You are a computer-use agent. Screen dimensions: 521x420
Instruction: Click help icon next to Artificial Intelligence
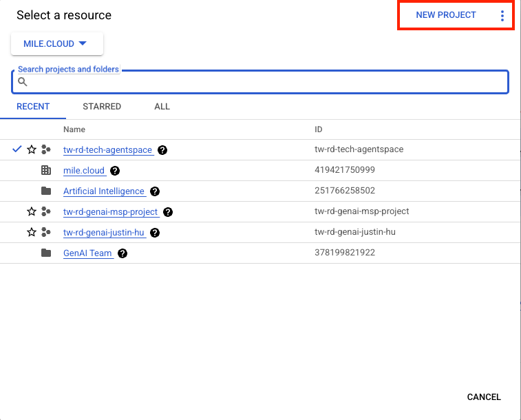coord(154,191)
